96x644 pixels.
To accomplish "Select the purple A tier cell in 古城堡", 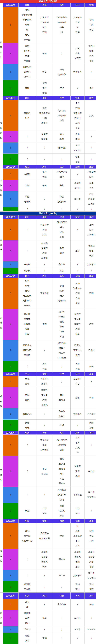I will click(11, 324).
